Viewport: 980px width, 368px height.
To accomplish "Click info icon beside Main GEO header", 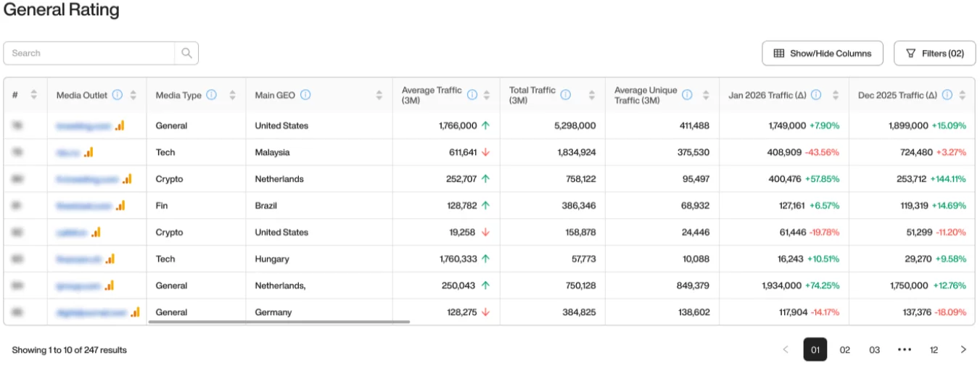I will (x=305, y=95).
